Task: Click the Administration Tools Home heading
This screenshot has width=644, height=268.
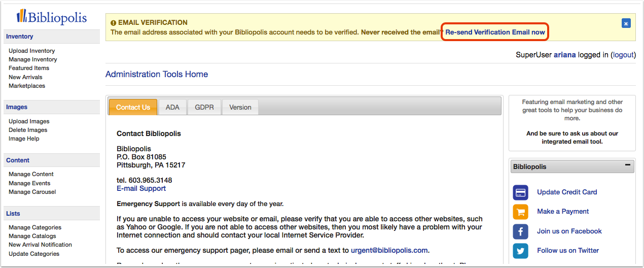Action: [x=157, y=74]
